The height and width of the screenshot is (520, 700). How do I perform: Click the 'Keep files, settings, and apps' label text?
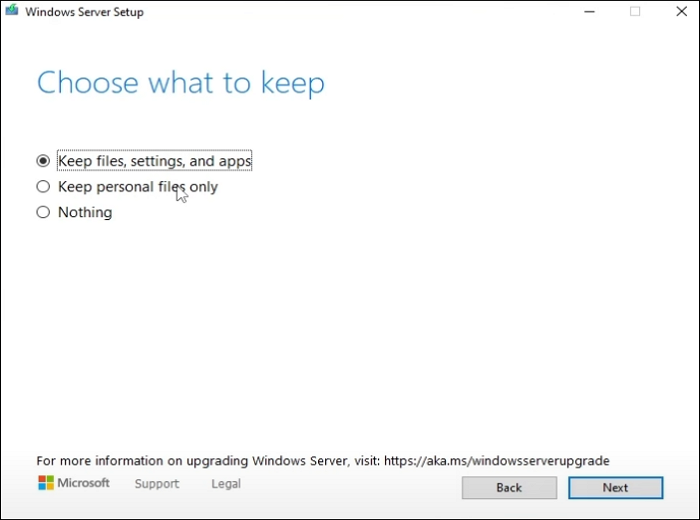point(154,160)
